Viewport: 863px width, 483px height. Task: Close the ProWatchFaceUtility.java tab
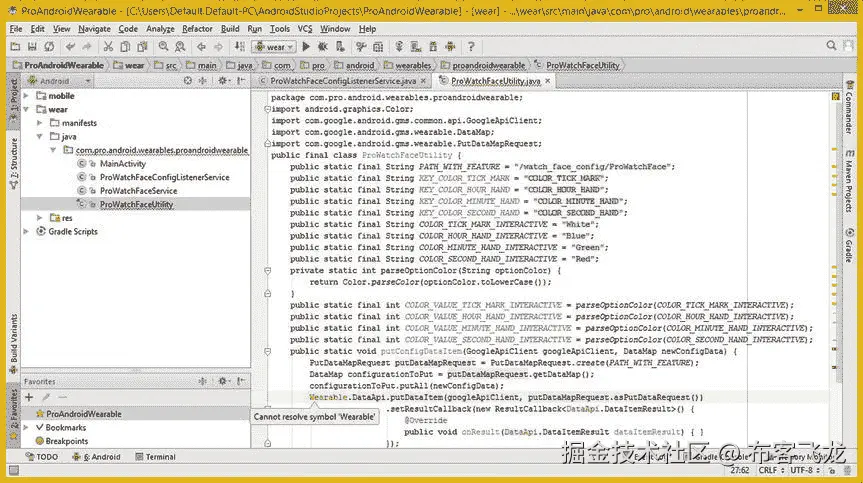(x=548, y=81)
